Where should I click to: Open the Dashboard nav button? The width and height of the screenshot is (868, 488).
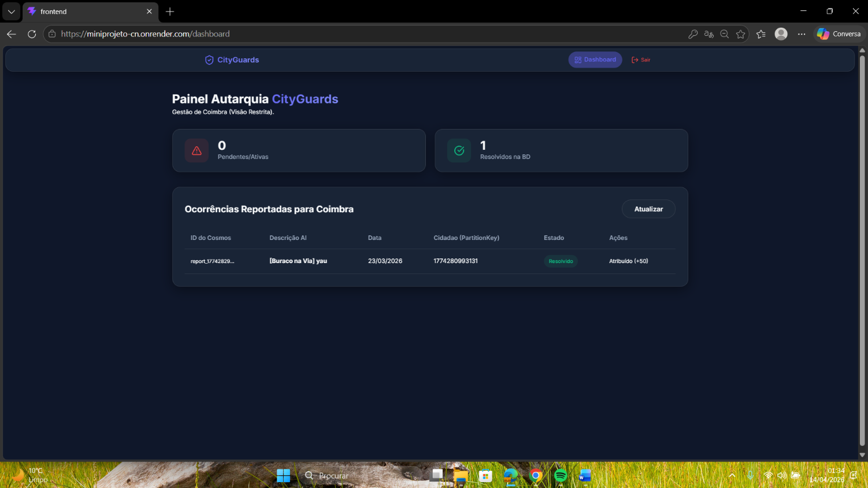pos(595,60)
